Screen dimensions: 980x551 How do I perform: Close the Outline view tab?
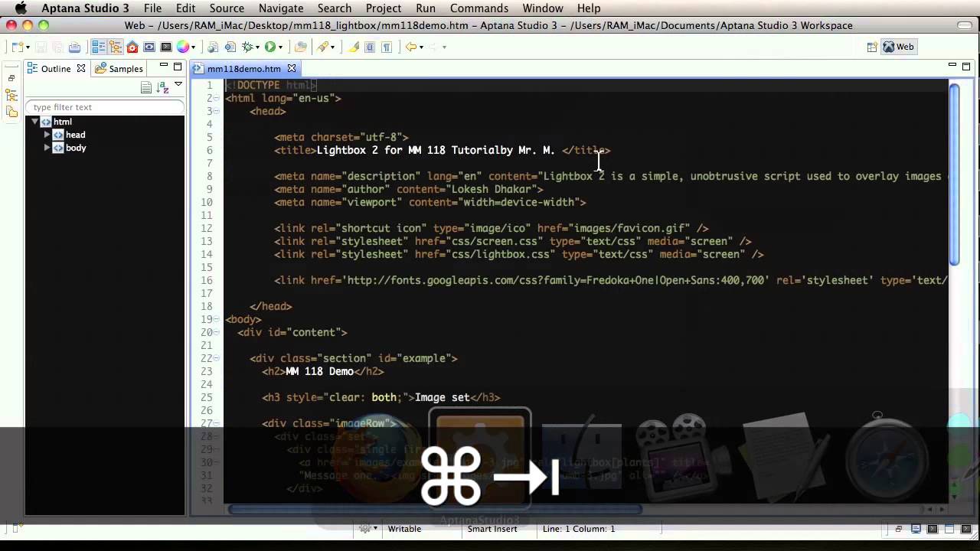[80, 68]
